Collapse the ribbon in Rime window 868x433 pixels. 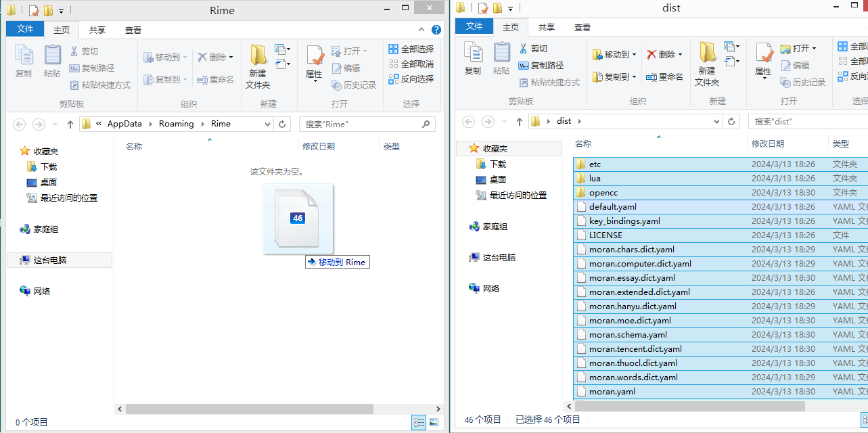423,30
